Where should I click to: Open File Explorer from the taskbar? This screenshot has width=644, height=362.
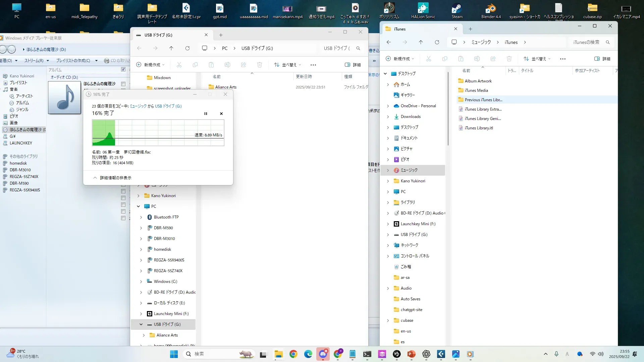(278, 354)
